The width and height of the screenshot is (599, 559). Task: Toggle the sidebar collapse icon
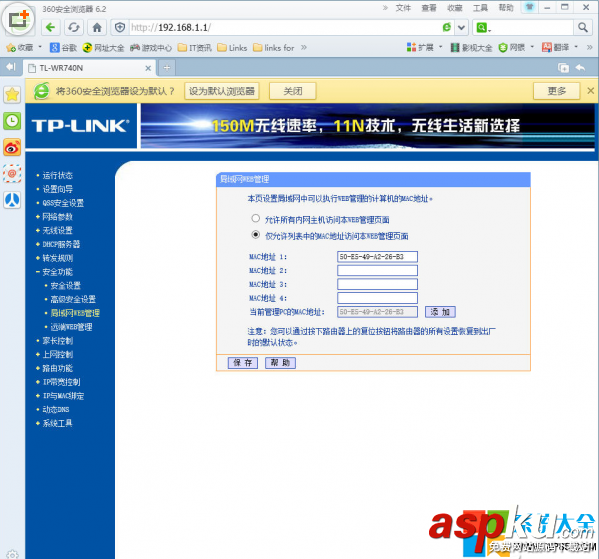[x=11, y=67]
